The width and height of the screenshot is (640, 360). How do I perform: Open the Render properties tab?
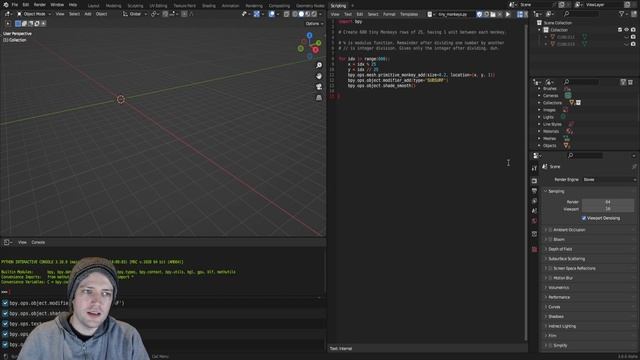click(534, 180)
